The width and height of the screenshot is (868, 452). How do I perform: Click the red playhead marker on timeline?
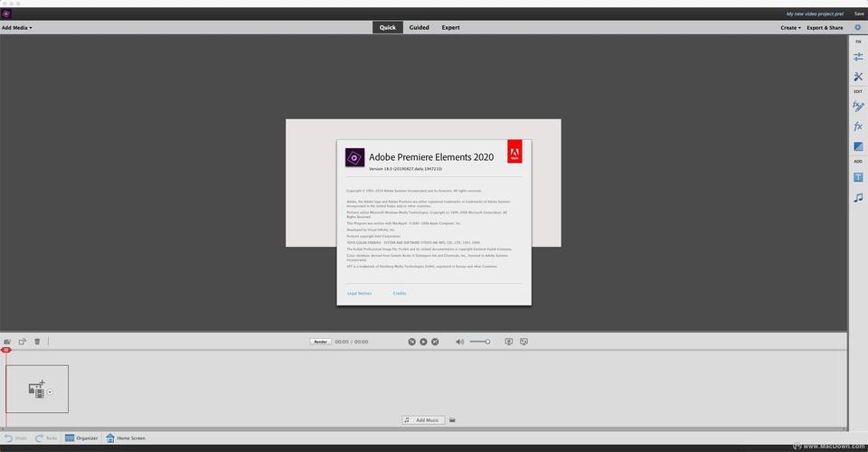point(6,350)
